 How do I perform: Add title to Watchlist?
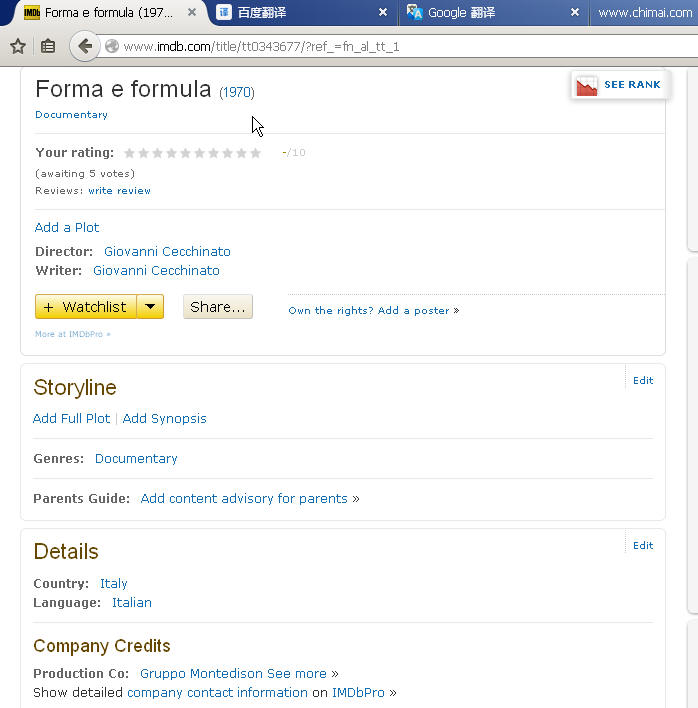pyautogui.click(x=86, y=307)
